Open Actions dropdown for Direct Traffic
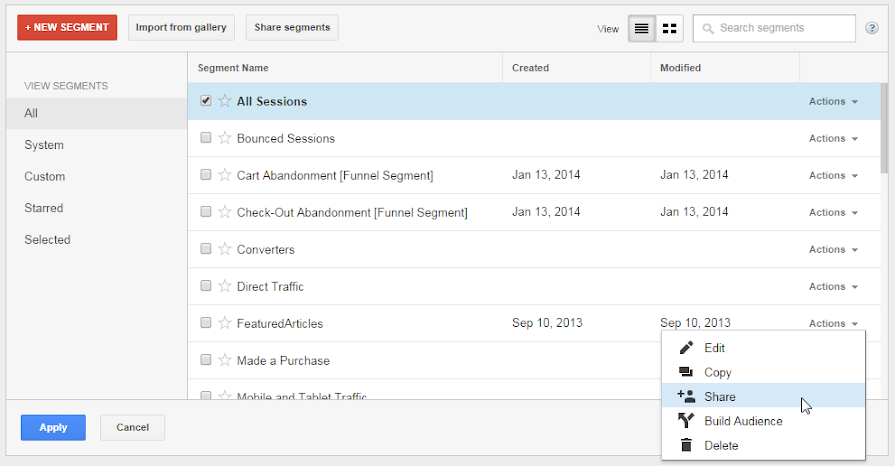This screenshot has height=466, width=895. tap(833, 287)
